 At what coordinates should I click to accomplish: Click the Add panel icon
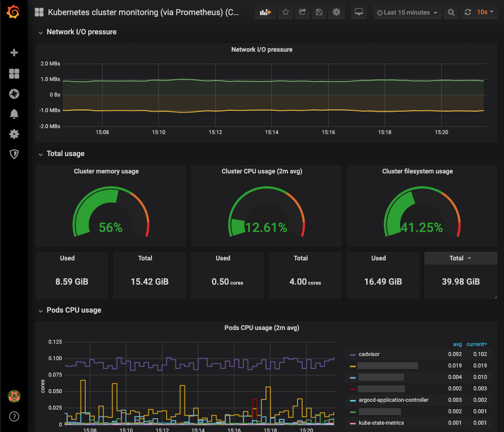265,12
